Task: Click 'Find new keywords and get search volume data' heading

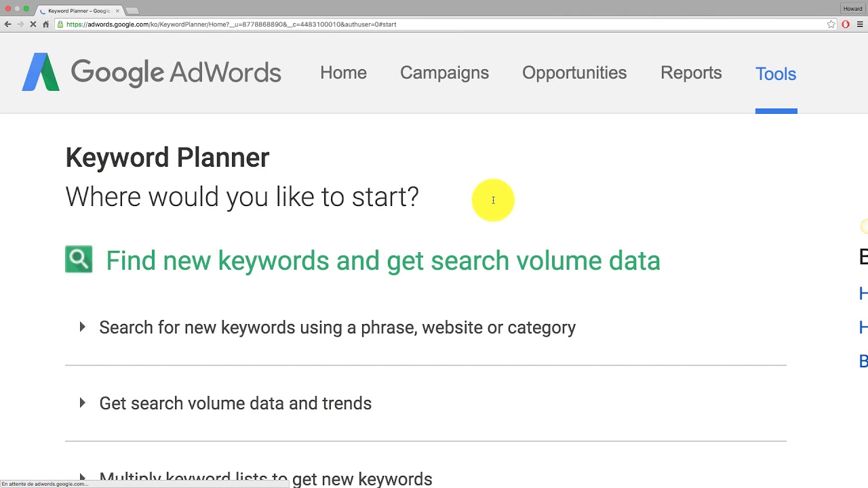Action: click(x=383, y=261)
